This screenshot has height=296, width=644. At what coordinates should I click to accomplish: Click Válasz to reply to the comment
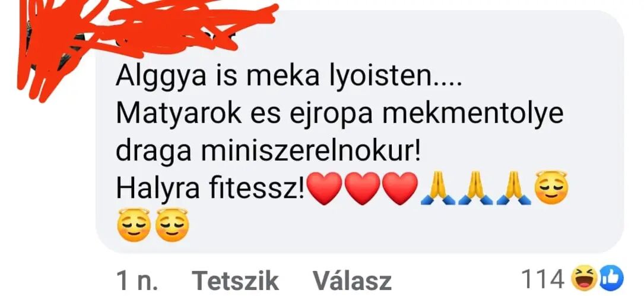click(x=352, y=281)
